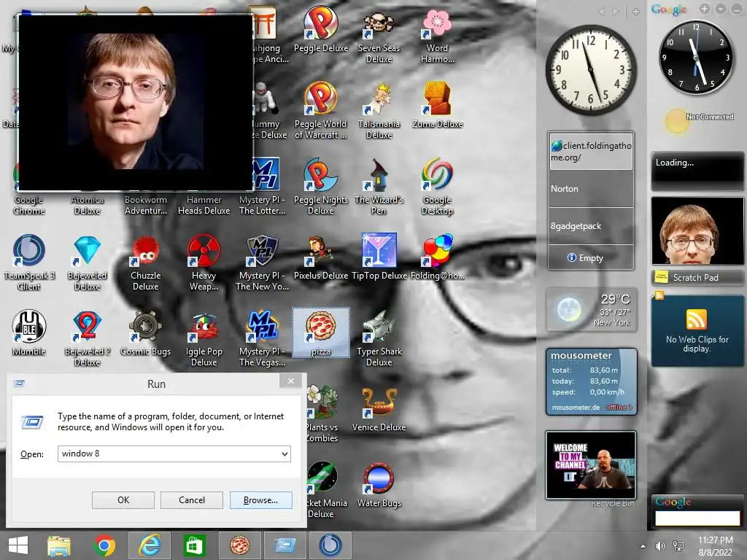Open mousometer.de link in gadget
The height and width of the screenshot is (560, 747).
pos(576,408)
